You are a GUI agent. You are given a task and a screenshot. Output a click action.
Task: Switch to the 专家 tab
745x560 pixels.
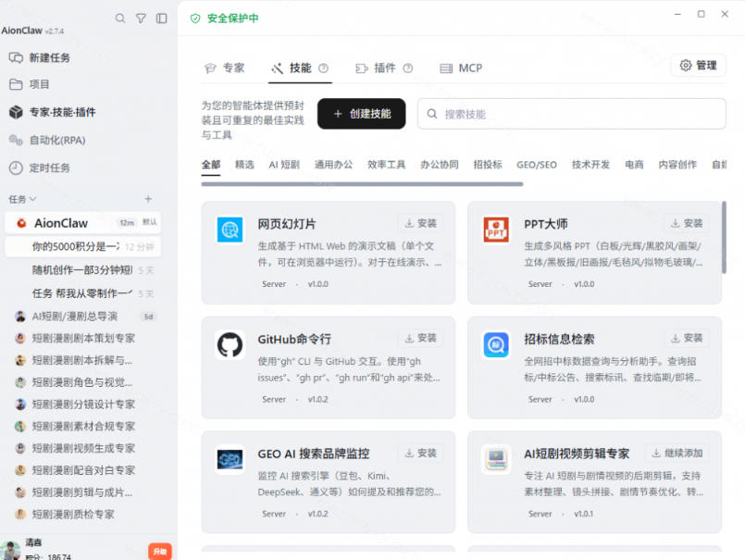click(x=225, y=68)
